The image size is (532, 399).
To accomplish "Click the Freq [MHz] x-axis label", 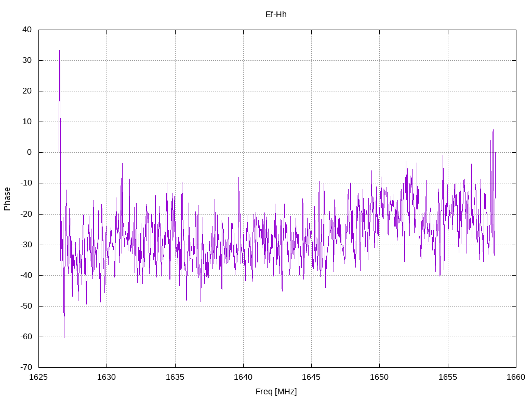I will (x=276, y=392).
